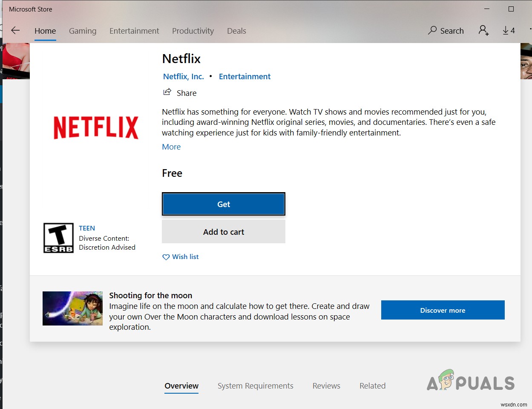Click the Shooting for the moon thumbnail

(72, 308)
